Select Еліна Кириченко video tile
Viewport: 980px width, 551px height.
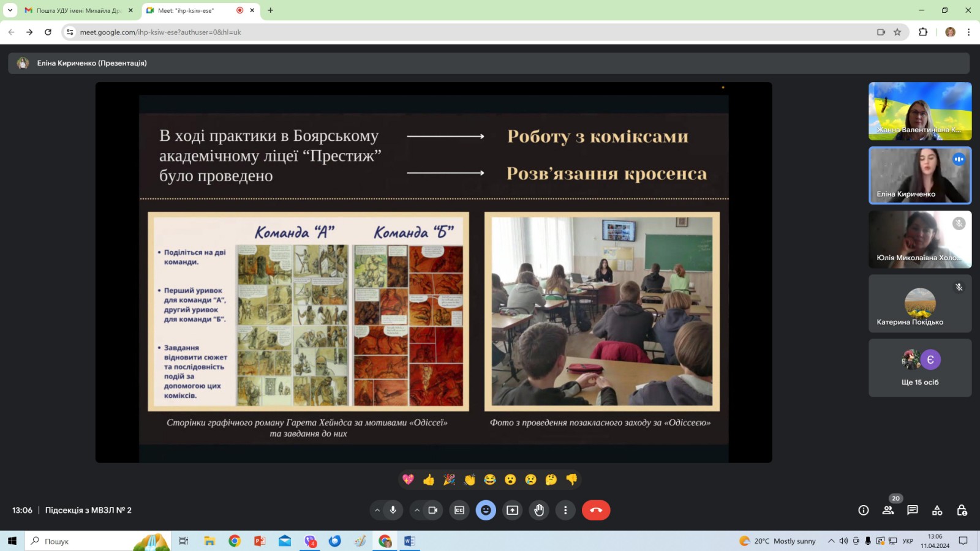(920, 175)
